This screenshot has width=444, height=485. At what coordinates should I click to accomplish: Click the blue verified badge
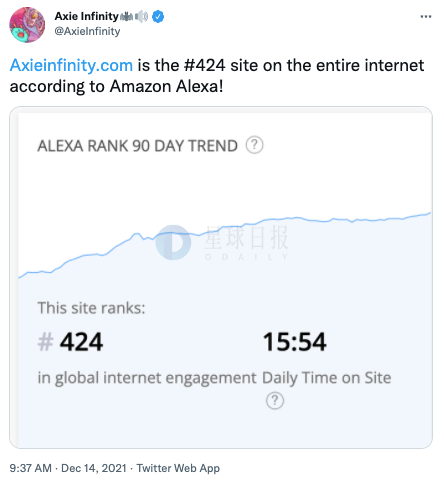[158, 16]
